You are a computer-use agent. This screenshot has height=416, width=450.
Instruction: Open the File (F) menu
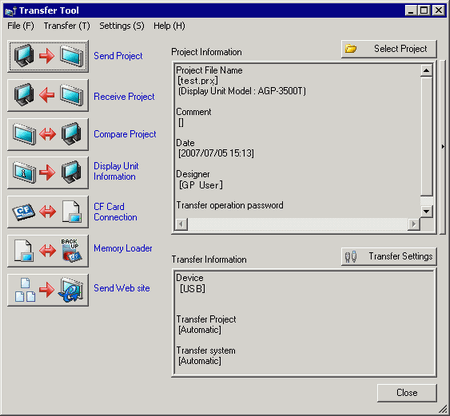point(21,26)
